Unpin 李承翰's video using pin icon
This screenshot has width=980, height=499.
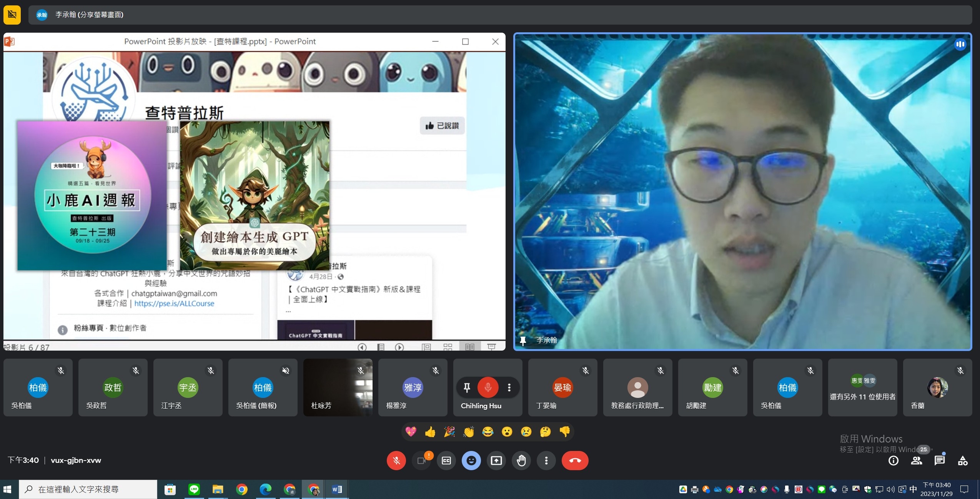[x=523, y=340]
